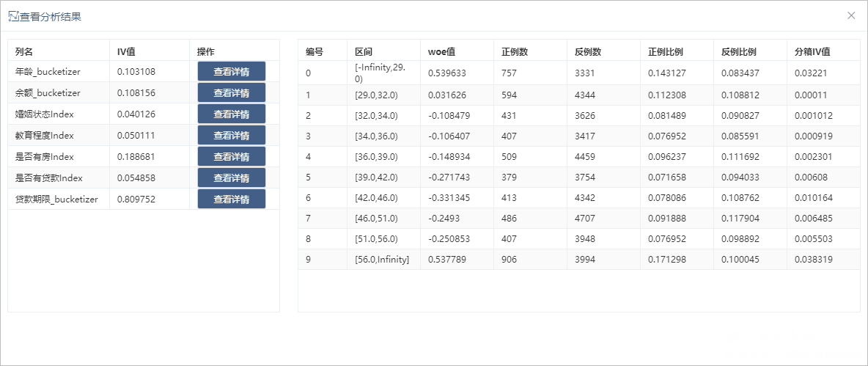Select the 婚姻状态Index name cell
Viewport: 868px width, 366px height.
(x=59, y=114)
